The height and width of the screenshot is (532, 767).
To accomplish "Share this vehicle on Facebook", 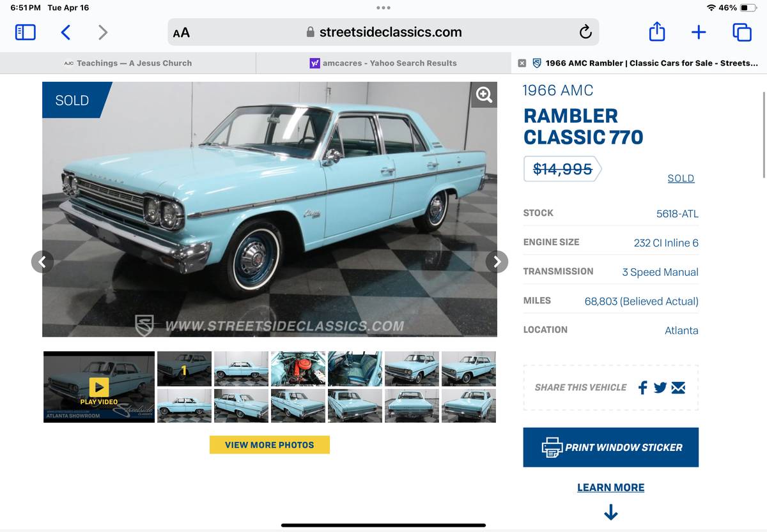I will 642,387.
